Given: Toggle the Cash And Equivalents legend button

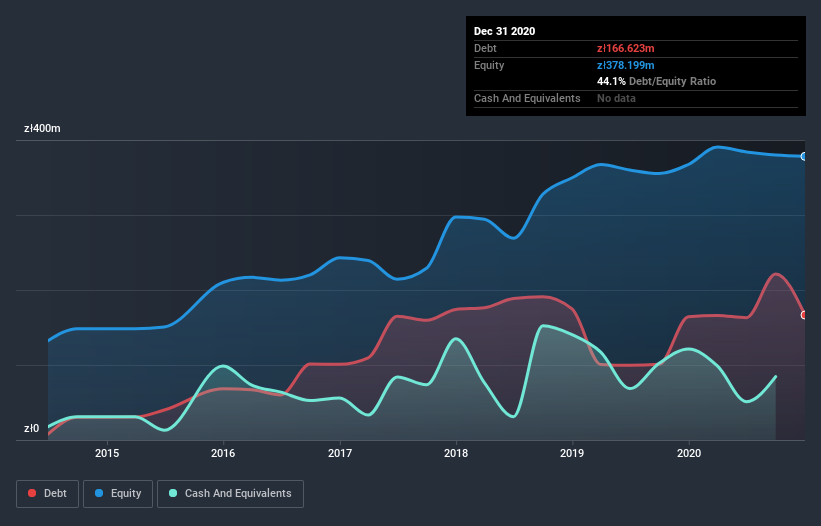Looking at the screenshot, I should [x=230, y=494].
